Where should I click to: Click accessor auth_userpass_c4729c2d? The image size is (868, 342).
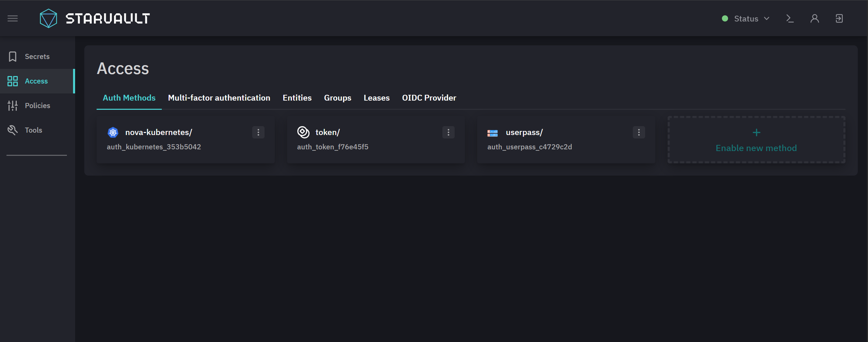(530, 147)
